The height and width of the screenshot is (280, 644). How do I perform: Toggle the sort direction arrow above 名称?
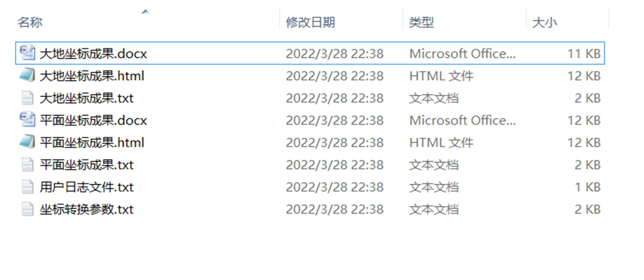click(x=145, y=12)
